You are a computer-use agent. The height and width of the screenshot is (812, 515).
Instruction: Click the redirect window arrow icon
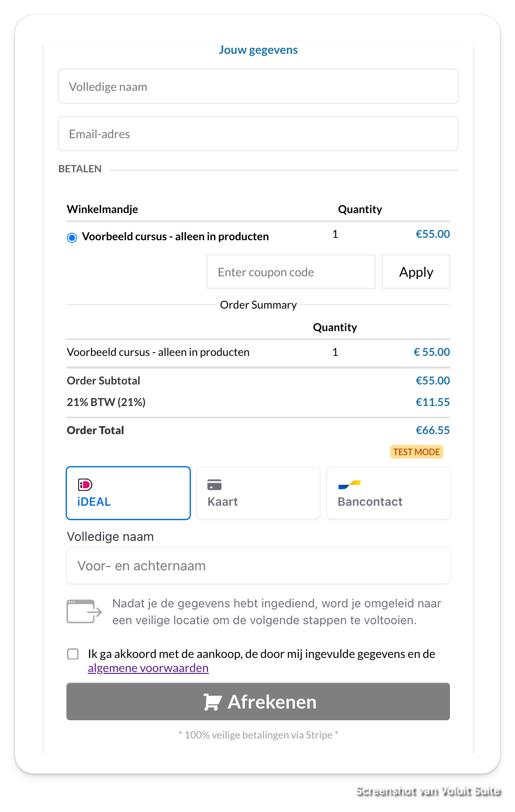tap(84, 612)
